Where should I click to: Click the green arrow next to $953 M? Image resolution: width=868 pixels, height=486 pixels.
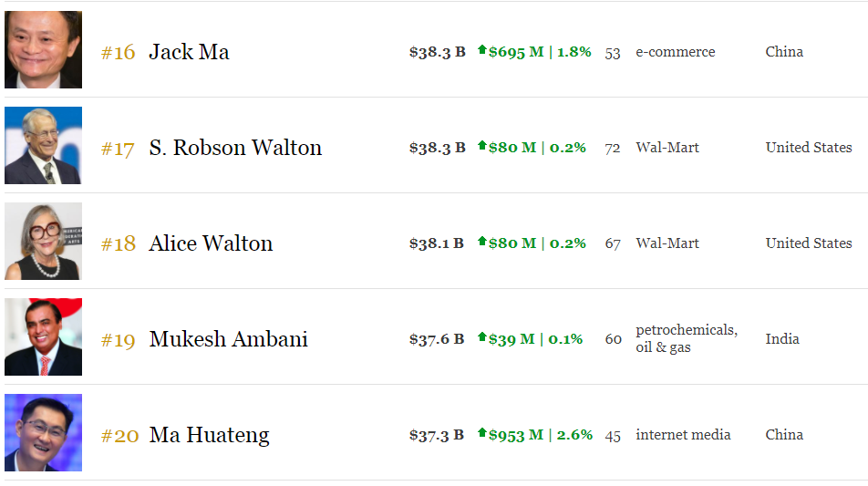coord(482,433)
